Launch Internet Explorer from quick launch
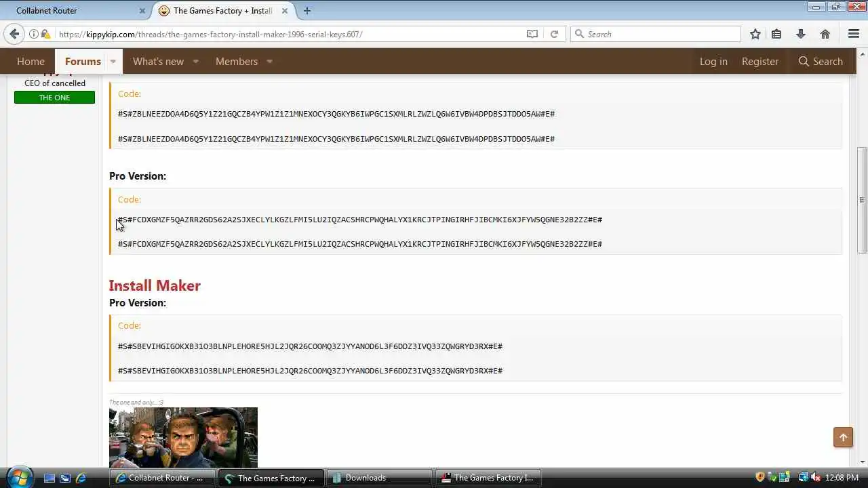This screenshot has height=488, width=868. [81, 478]
